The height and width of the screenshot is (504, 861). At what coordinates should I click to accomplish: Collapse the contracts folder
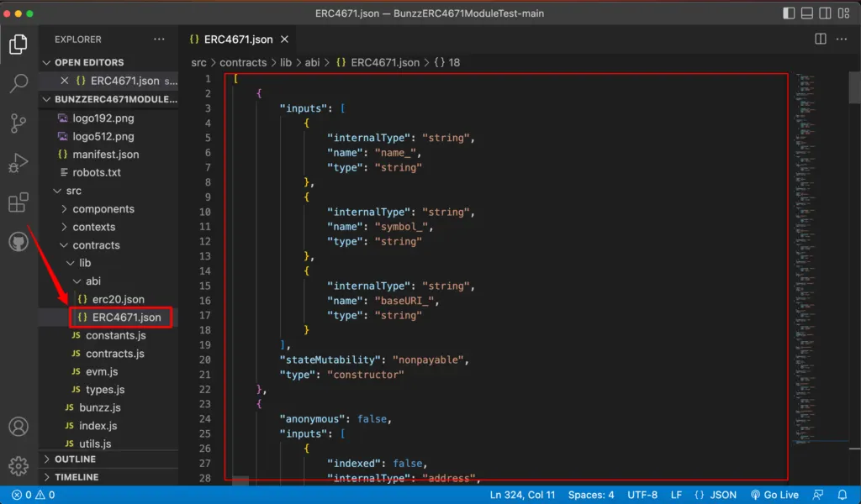click(x=96, y=245)
